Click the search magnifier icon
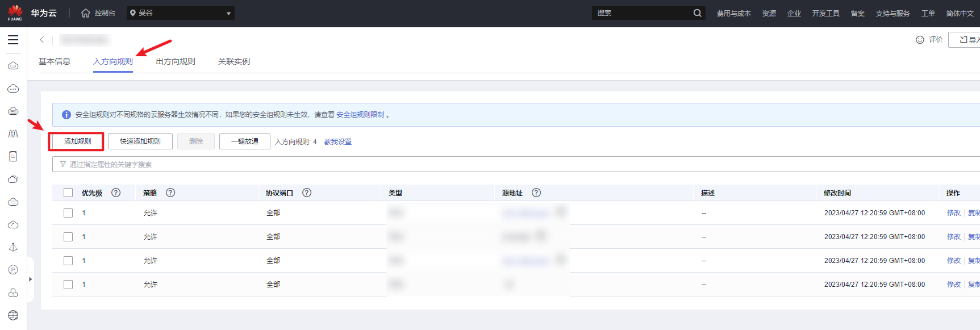This screenshot has height=330, width=980. (697, 13)
